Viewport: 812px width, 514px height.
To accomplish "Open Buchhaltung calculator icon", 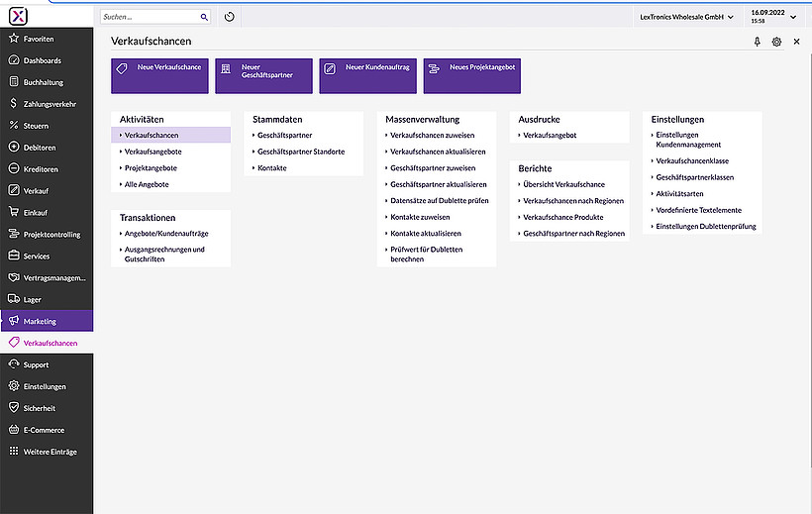I will click(x=14, y=82).
